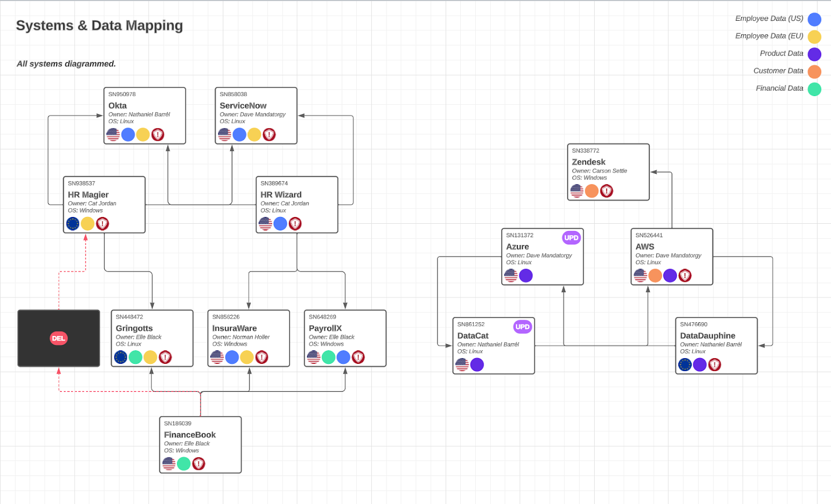
Task: Click the red shield icon in PayrollX card
Action: tap(358, 357)
